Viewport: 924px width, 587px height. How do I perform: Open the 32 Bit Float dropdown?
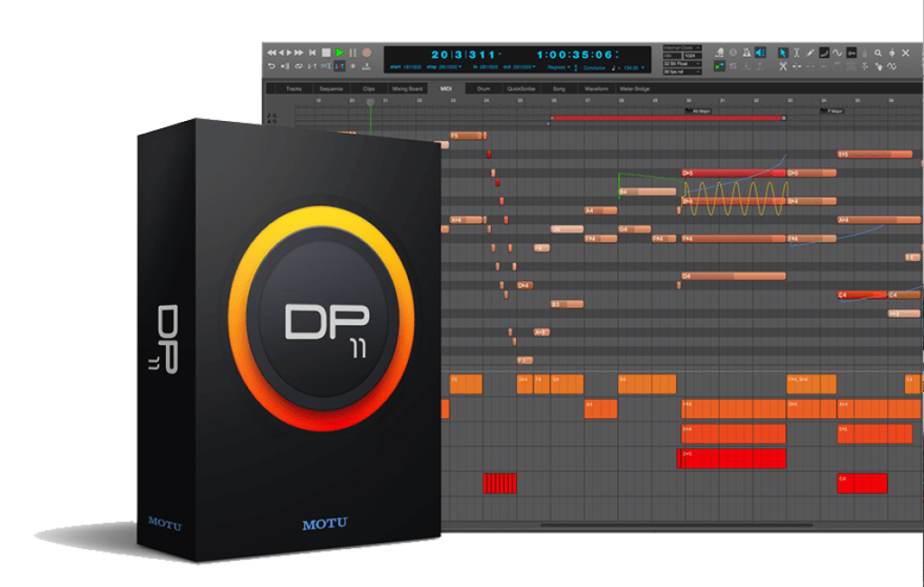click(x=682, y=64)
